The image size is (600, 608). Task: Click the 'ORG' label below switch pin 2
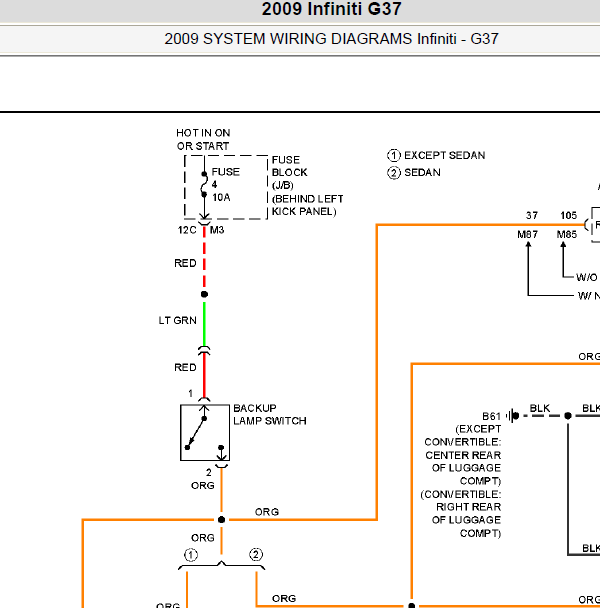pyautogui.click(x=203, y=485)
